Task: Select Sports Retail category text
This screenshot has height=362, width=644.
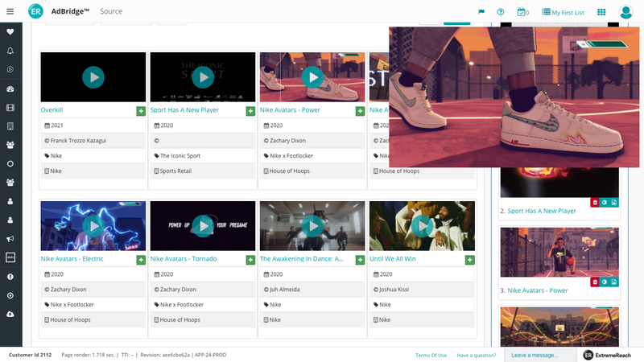Action: tap(175, 171)
